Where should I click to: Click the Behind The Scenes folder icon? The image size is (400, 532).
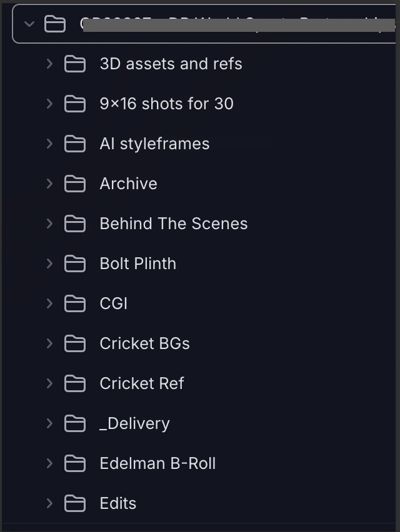tap(75, 224)
